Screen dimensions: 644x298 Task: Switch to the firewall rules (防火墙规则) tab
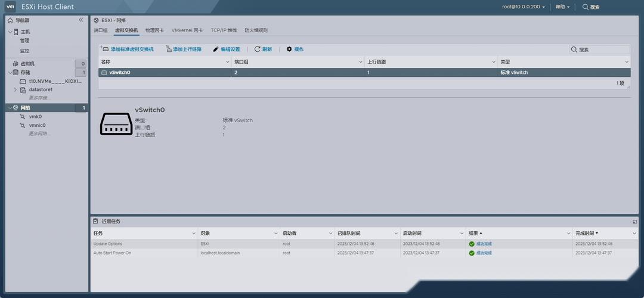click(256, 30)
